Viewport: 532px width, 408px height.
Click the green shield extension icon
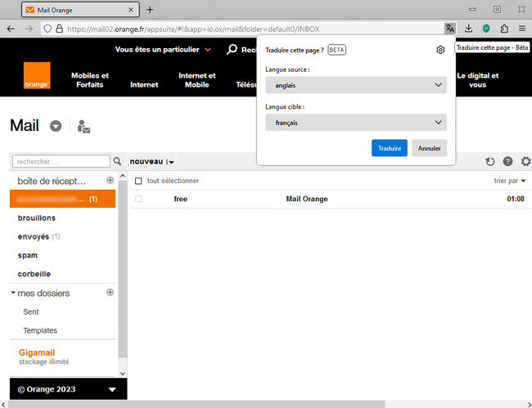486,29
